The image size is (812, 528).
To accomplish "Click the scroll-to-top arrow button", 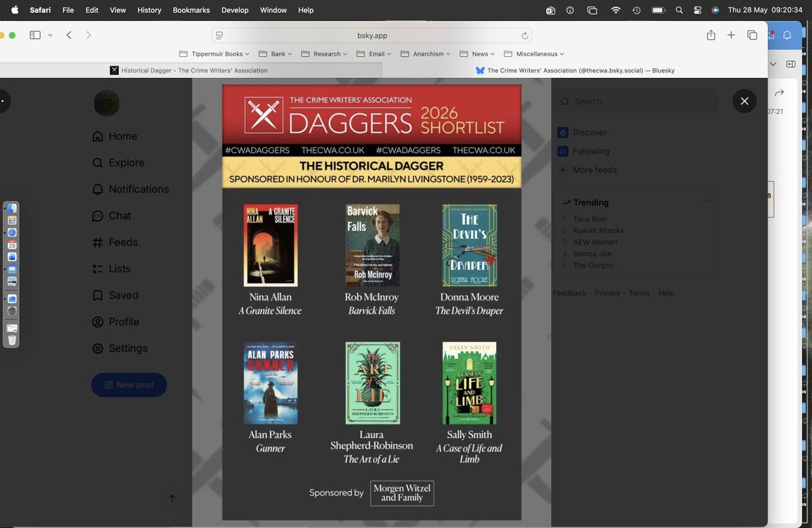I will [x=172, y=499].
